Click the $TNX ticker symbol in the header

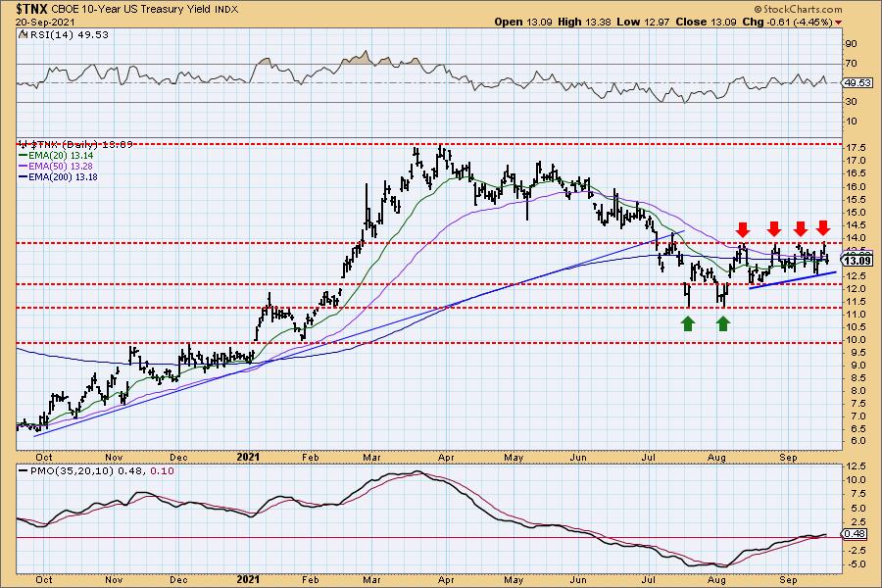point(32,9)
